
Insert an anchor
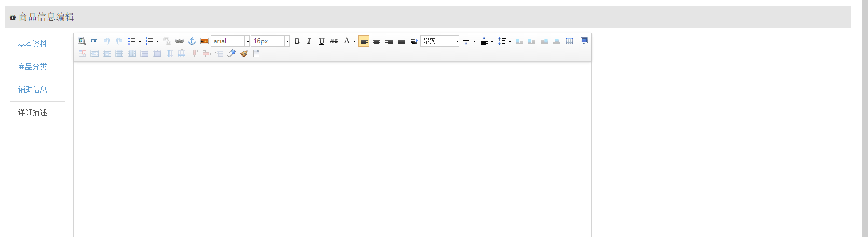192,41
